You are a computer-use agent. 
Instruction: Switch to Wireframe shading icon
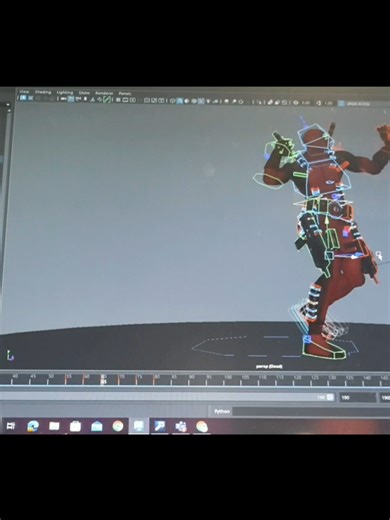[173, 101]
